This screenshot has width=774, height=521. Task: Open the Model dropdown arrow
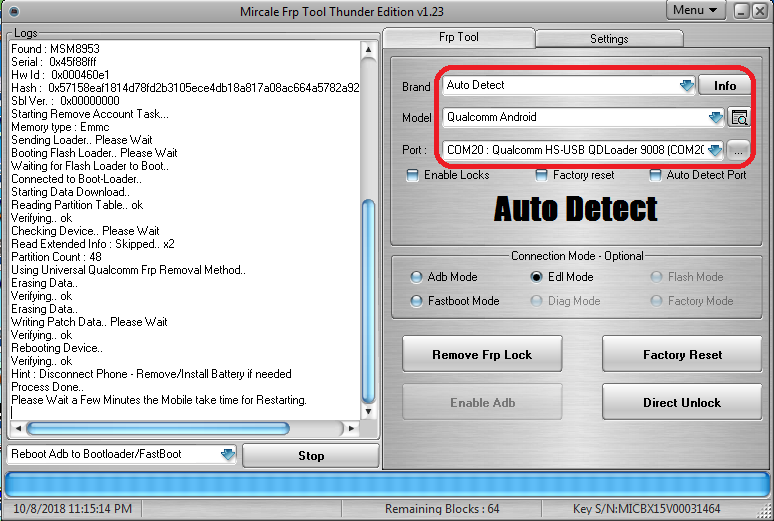tap(716, 118)
